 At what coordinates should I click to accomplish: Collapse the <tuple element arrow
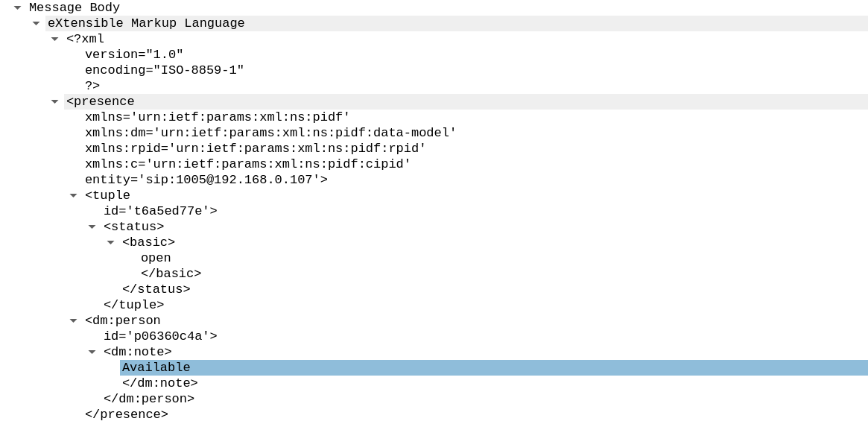point(73,195)
